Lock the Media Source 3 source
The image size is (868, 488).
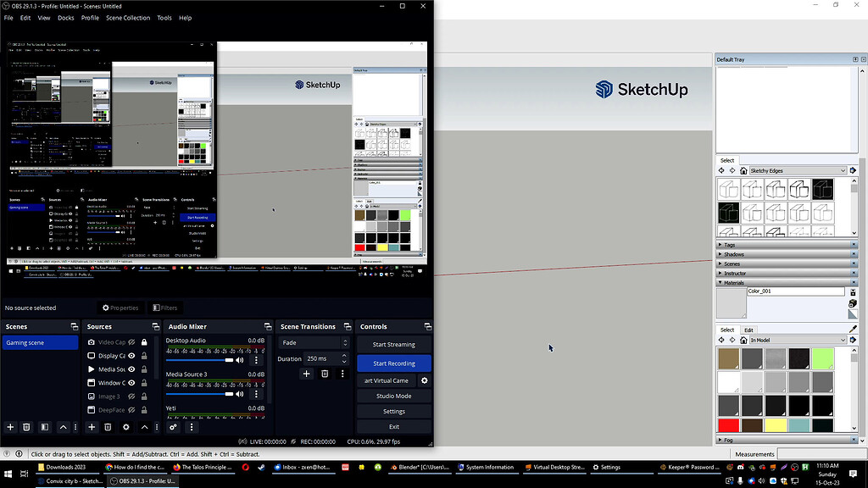(x=144, y=369)
